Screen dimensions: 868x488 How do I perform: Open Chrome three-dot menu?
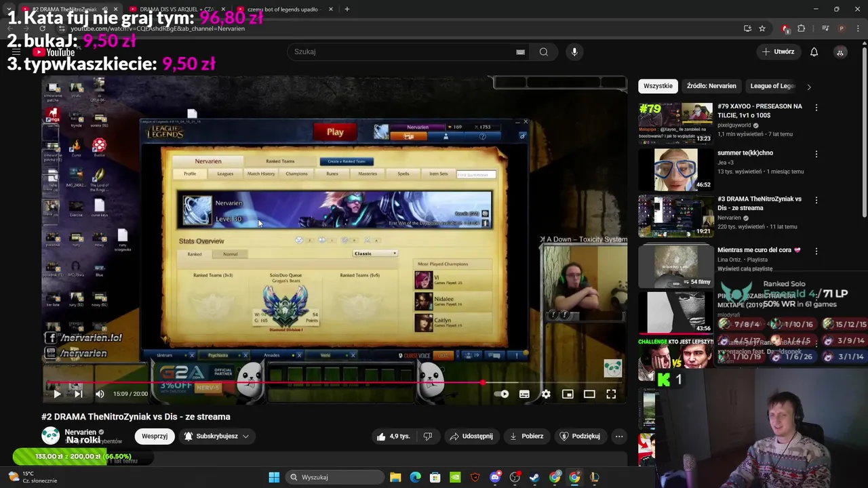click(x=858, y=28)
